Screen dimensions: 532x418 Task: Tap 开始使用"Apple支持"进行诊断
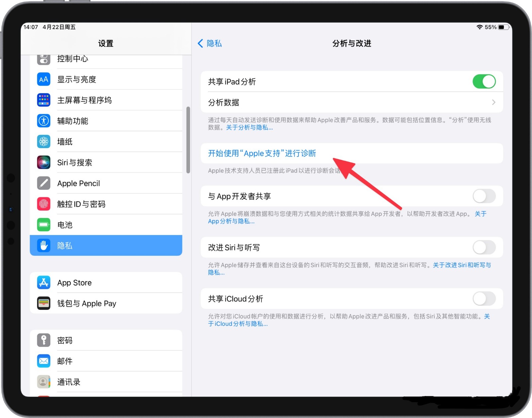coord(262,153)
